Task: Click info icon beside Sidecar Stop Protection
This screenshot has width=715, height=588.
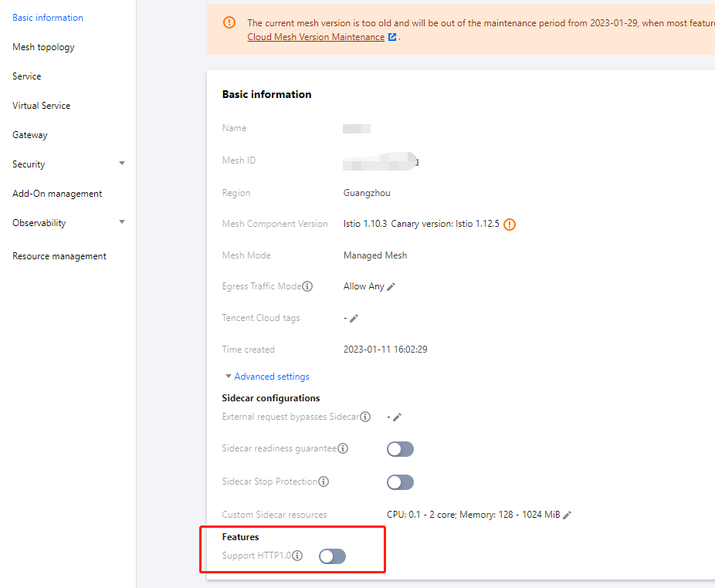Action: [x=324, y=482]
